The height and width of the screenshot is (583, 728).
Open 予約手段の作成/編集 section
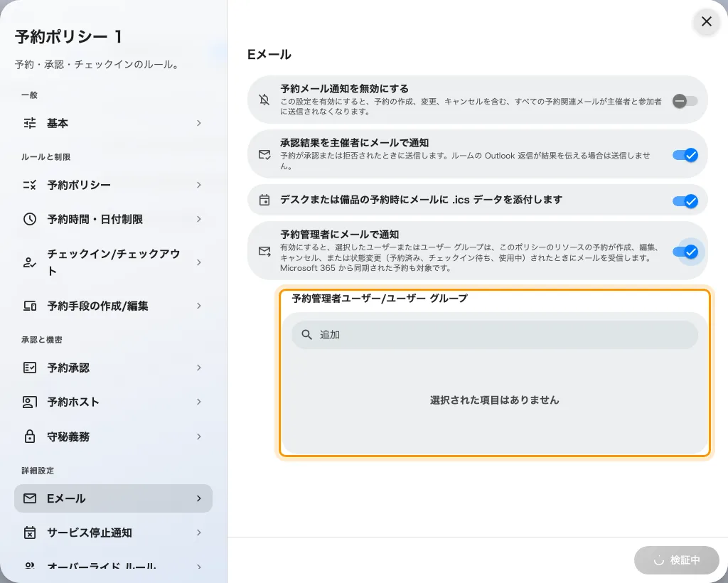point(113,306)
